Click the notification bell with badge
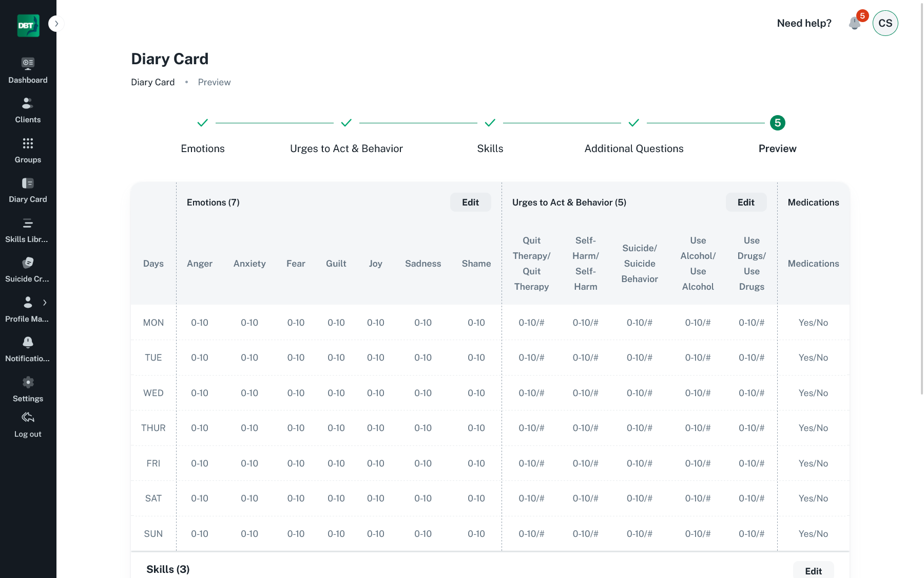The image size is (924, 578). pyautogui.click(x=855, y=23)
